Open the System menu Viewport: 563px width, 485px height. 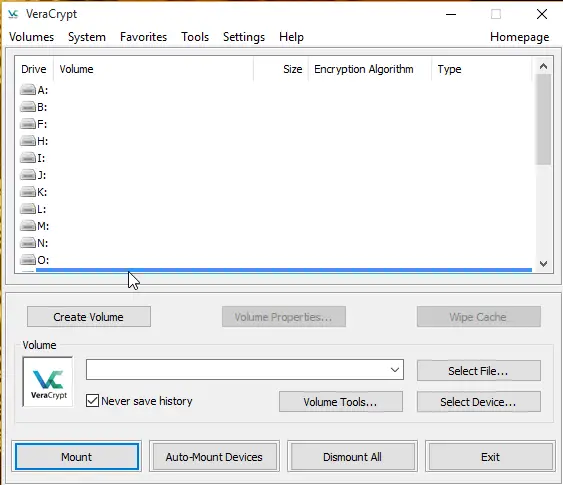click(87, 37)
